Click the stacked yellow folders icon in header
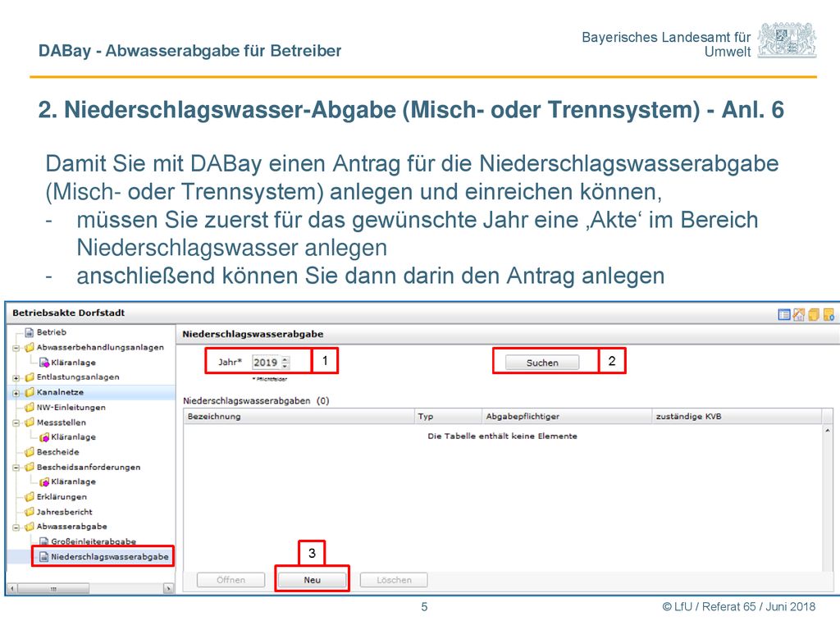 814,315
